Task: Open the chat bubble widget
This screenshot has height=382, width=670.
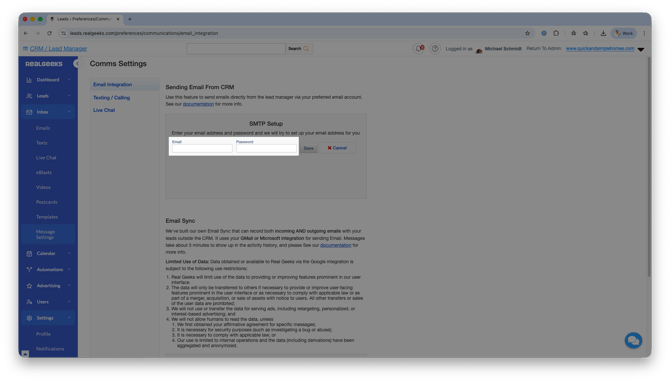Action: click(633, 341)
